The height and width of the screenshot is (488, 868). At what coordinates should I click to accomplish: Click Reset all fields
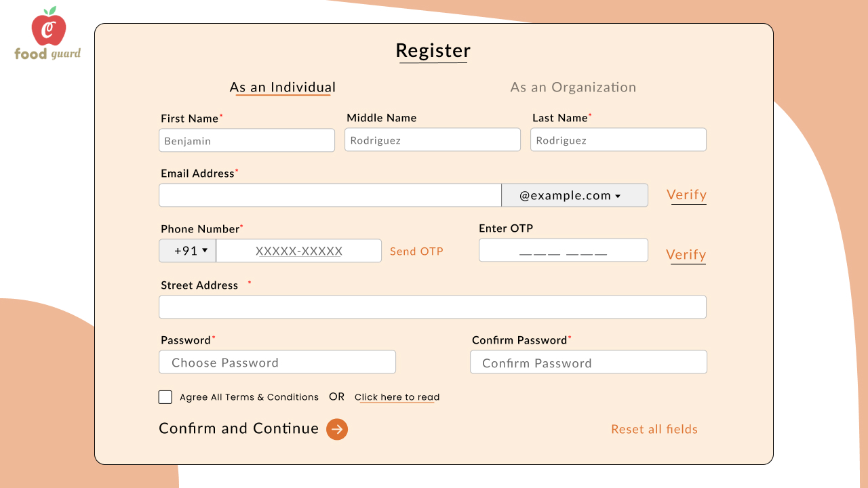[654, 429]
